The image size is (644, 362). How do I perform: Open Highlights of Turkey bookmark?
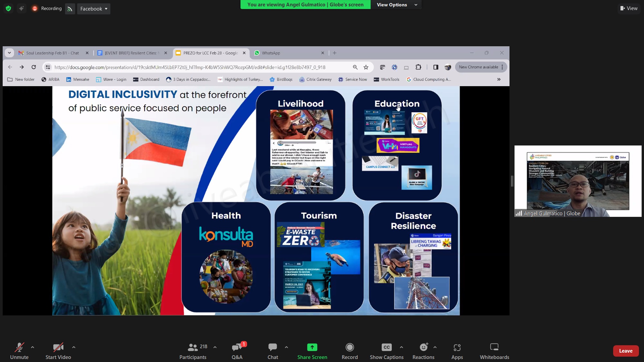tap(240, 79)
